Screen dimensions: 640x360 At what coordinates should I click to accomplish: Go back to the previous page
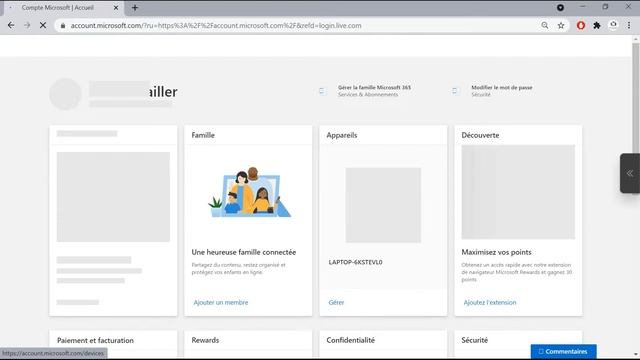11,25
